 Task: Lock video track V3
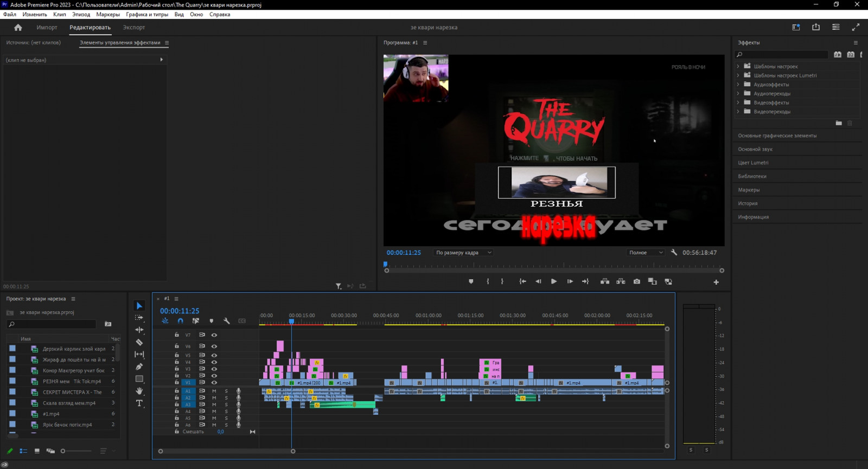pos(177,369)
